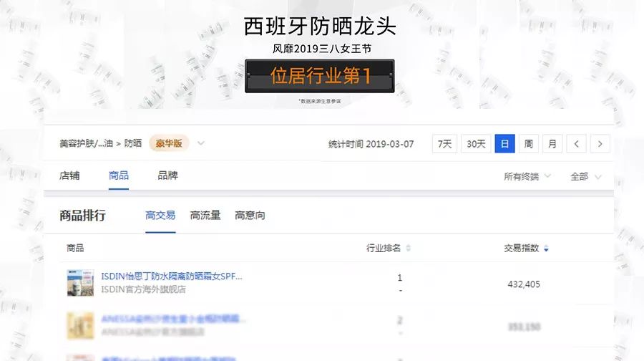Click the 豪华版 badge
The image size is (644, 361).
coord(169,143)
